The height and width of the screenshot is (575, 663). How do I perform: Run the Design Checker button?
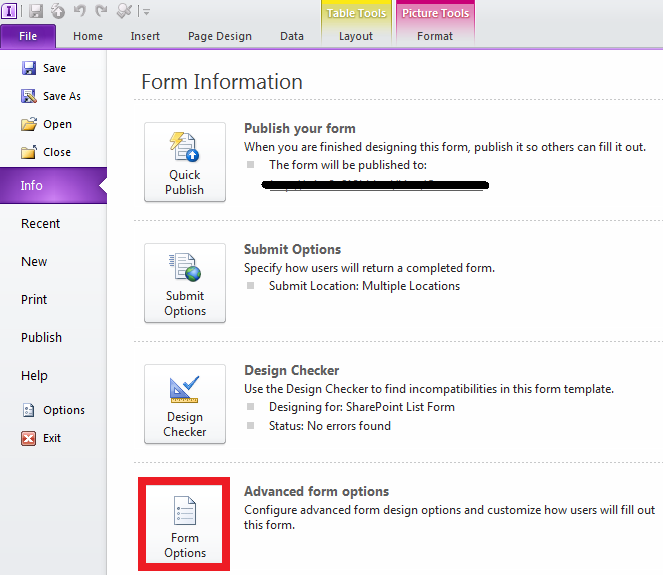185,404
